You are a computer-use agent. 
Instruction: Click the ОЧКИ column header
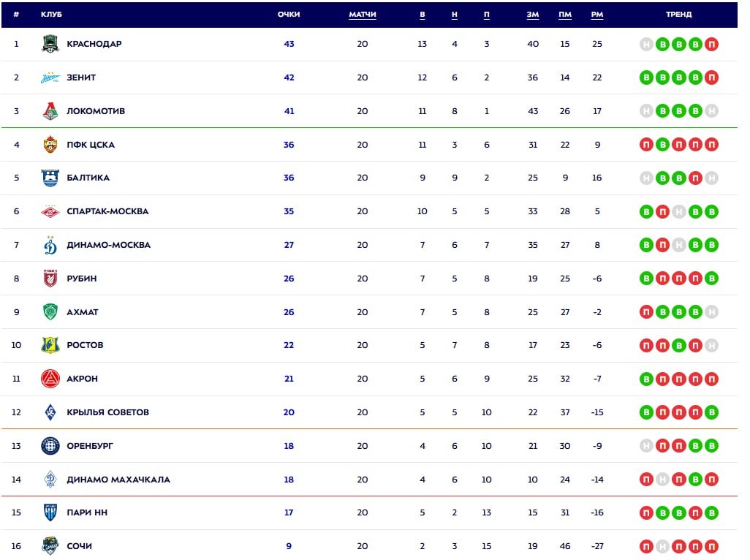[289, 15]
